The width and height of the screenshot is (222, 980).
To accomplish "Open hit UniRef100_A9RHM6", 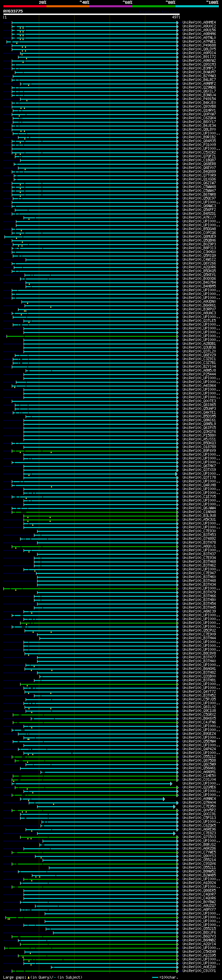I will click(199, 34).
